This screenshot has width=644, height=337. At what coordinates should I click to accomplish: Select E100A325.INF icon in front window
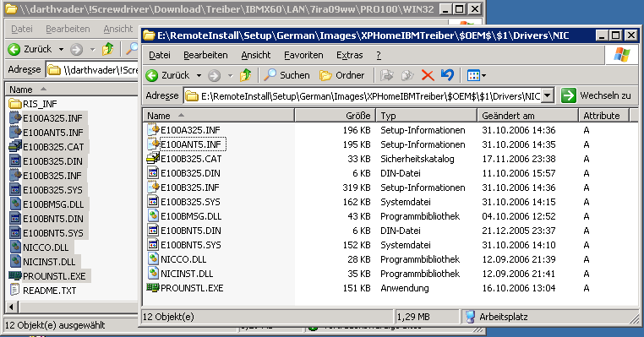153,130
